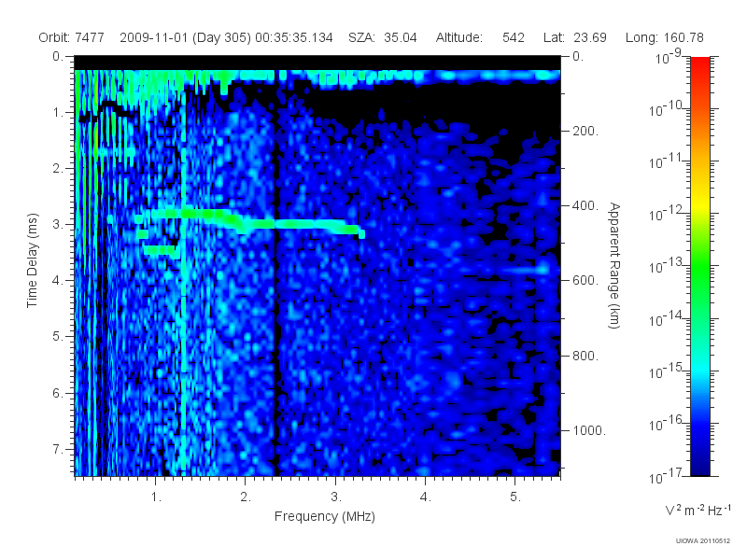Click the 600. apparent range tick label
The height and width of the screenshot is (560, 747).
pos(585,281)
